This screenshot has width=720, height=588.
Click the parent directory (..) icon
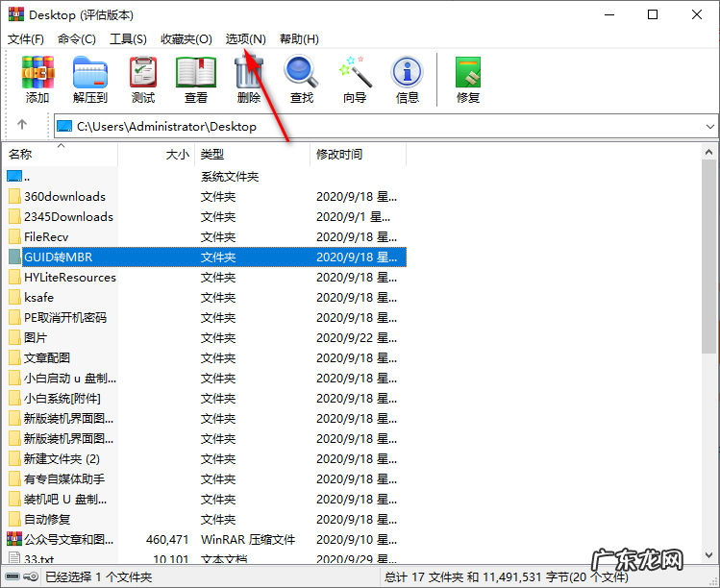14,176
